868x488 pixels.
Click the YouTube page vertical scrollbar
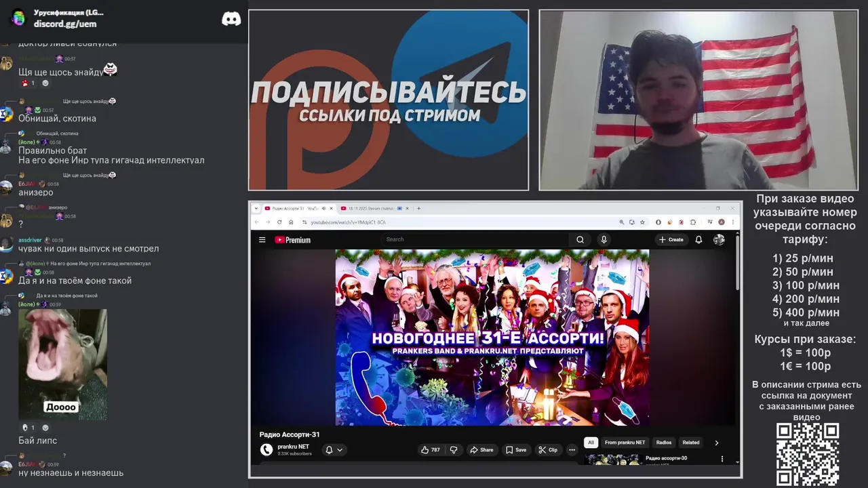click(x=738, y=264)
